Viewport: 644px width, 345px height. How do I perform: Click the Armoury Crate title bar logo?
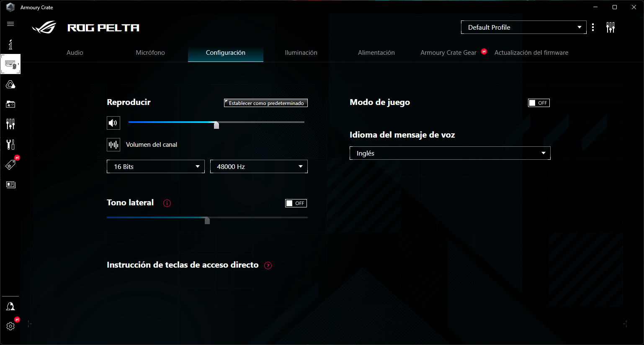(10, 7)
